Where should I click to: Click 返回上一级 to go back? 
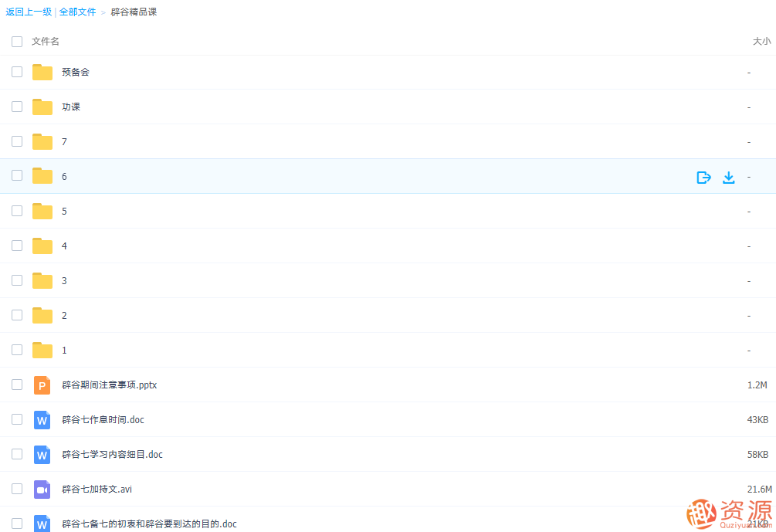(x=29, y=12)
